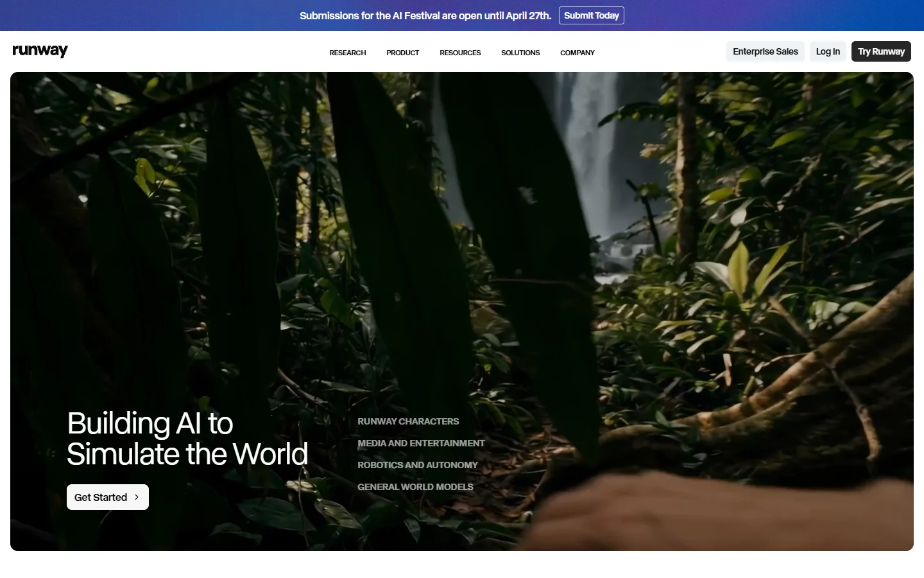
Task: Click the heading Building AI to Simulate the World
Action: pos(187,439)
